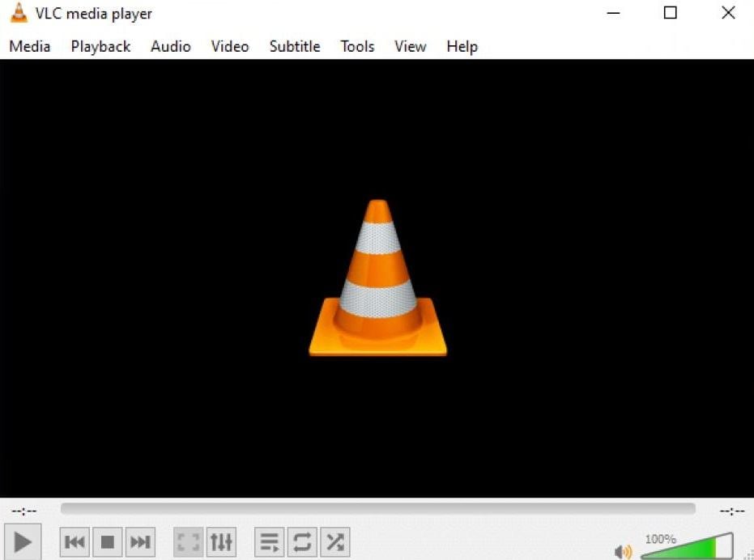The width and height of the screenshot is (754, 560).
Task: Open the Media menu
Action: click(30, 47)
